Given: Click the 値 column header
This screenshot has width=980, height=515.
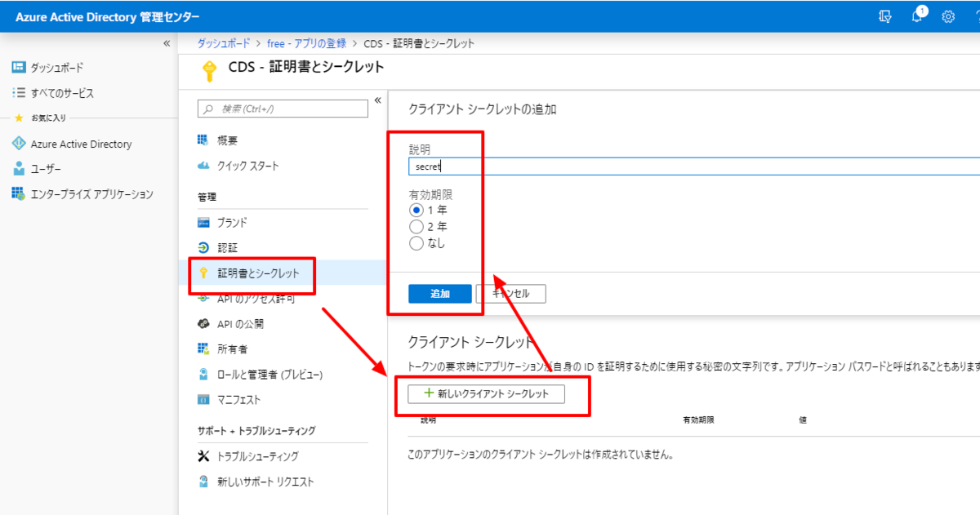Looking at the screenshot, I should click(803, 420).
